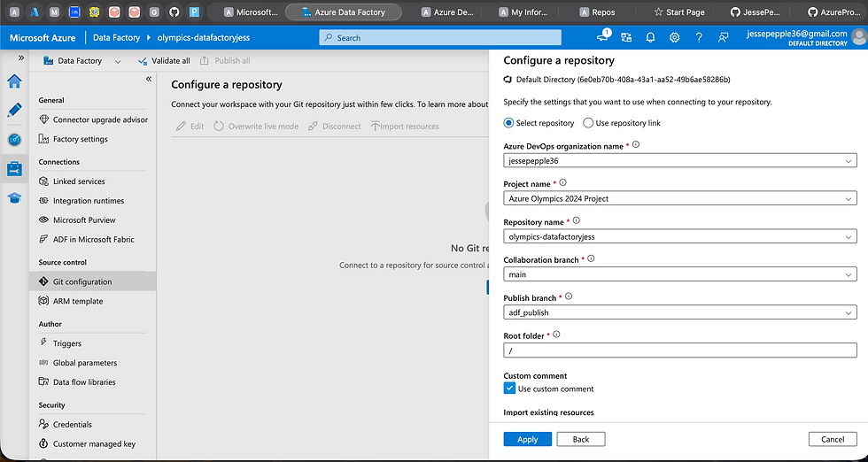Open the Learning Center graduation cap icon
This screenshot has width=868, height=462.
[14, 197]
